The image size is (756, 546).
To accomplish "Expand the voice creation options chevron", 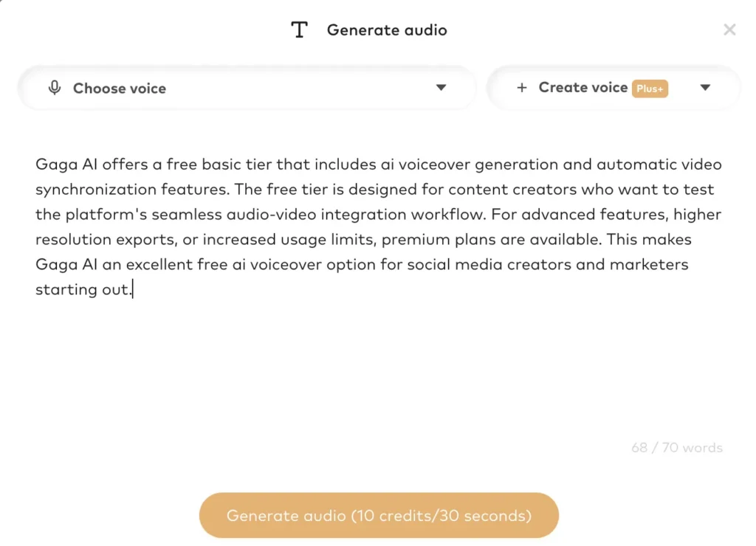I will pos(705,88).
